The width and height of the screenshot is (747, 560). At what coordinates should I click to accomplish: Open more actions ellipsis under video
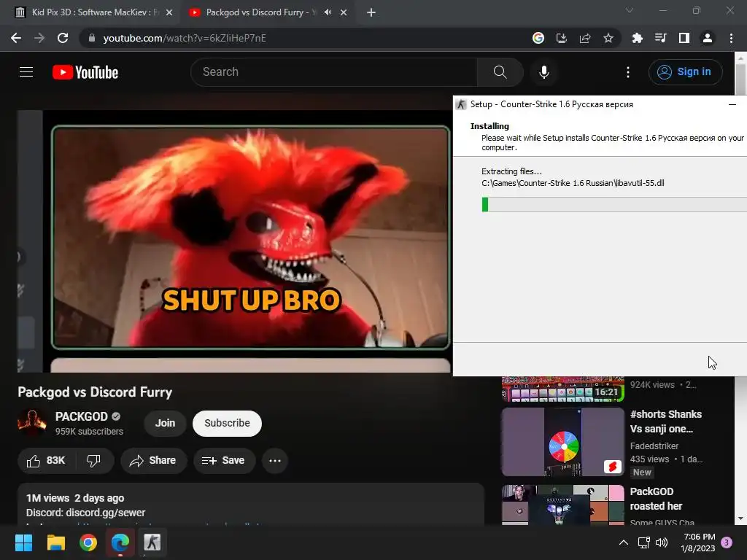coord(275,461)
